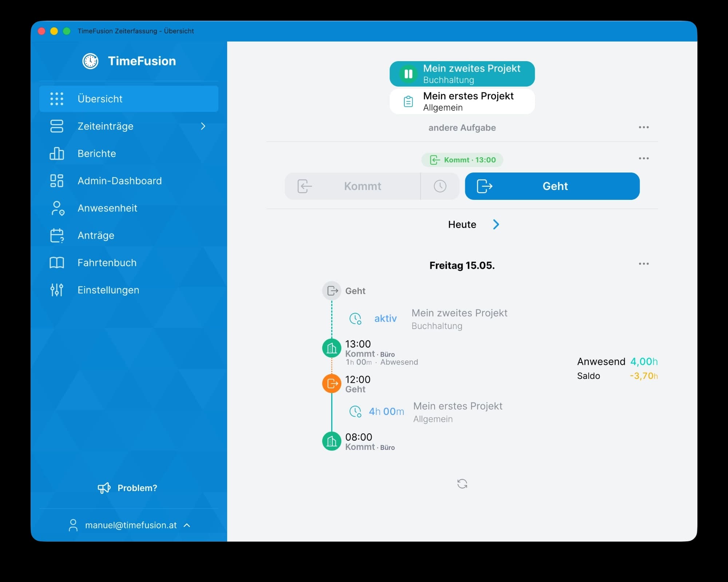This screenshot has height=582, width=728.
Task: Click the Einstellungen sliders icon
Action: click(57, 290)
